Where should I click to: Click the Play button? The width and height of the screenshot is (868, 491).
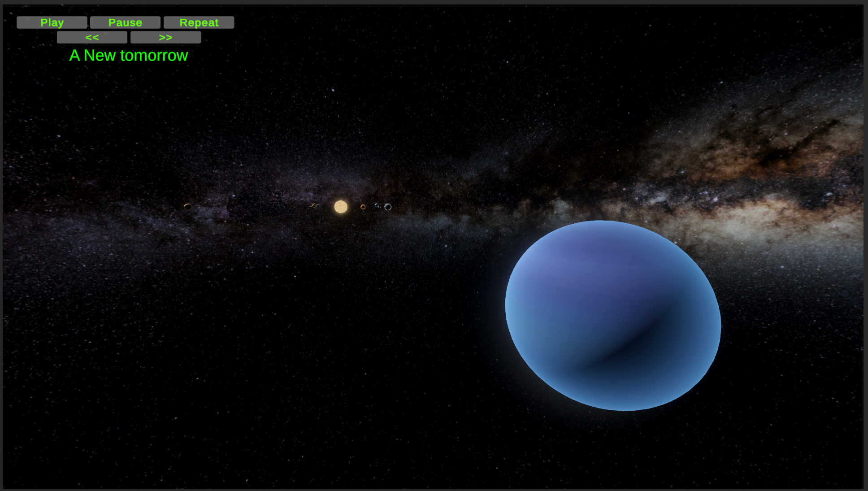tap(52, 22)
